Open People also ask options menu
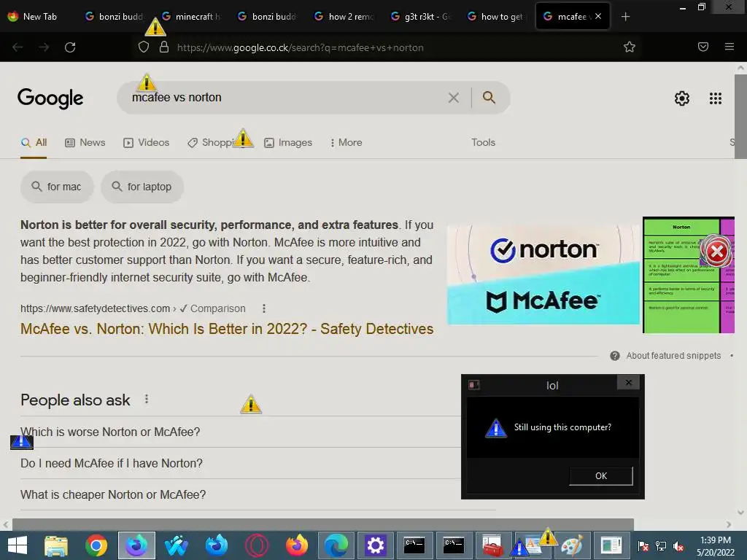The height and width of the screenshot is (560, 747). click(x=147, y=399)
